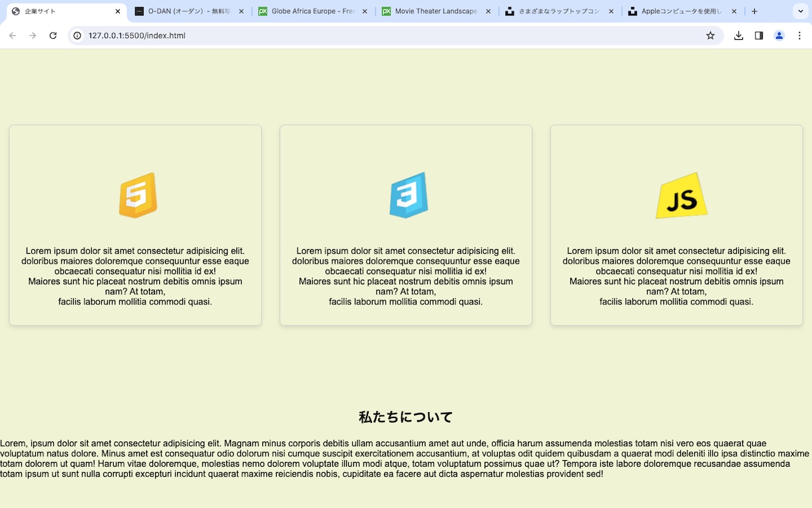Click the 私たちについて heading
This screenshot has width=812, height=508.
click(405, 417)
